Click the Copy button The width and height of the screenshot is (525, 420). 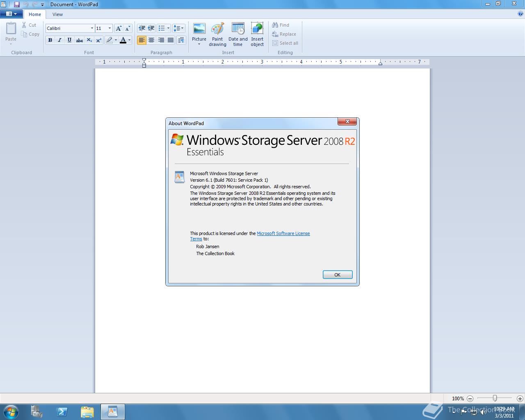click(x=30, y=34)
